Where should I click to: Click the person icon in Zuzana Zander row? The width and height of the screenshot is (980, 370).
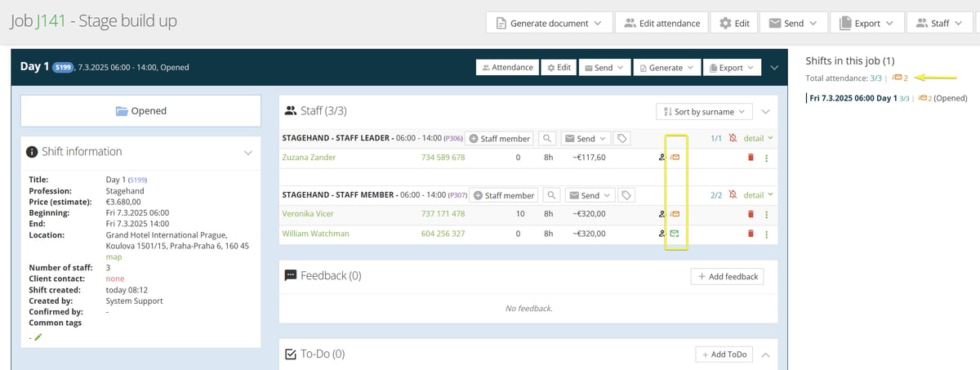[x=662, y=157]
